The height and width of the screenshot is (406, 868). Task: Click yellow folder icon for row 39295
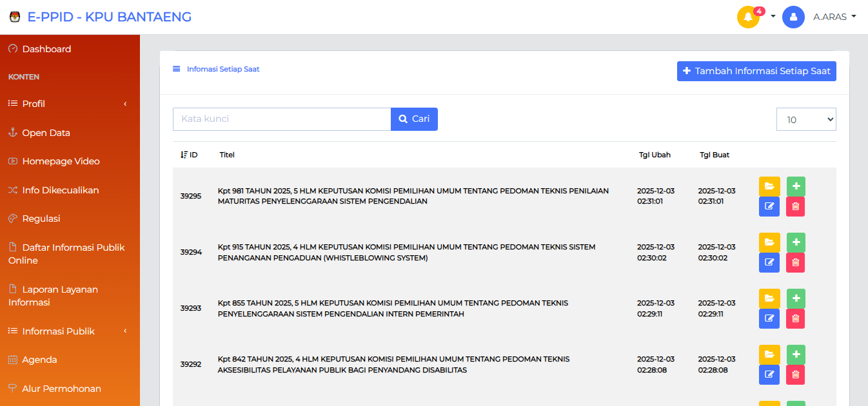click(x=769, y=186)
